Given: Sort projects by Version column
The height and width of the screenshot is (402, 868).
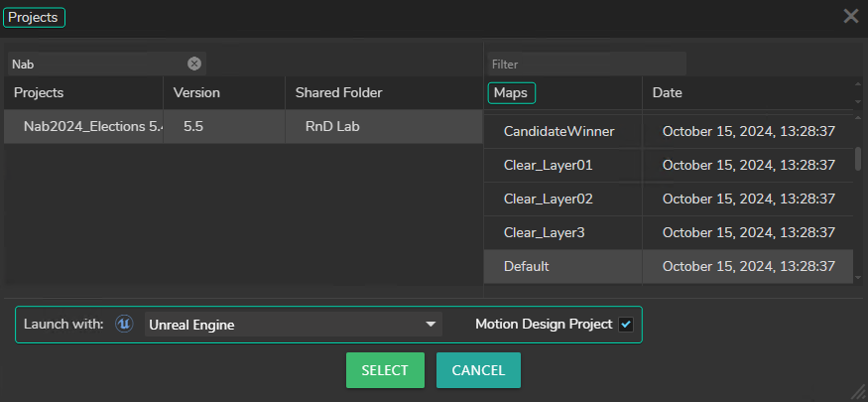Looking at the screenshot, I should [x=196, y=92].
